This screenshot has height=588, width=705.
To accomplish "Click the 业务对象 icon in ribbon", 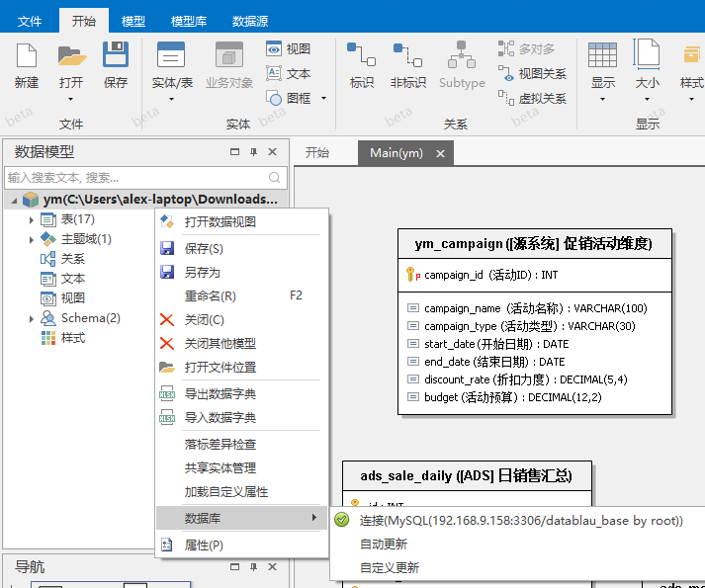I will click(229, 54).
